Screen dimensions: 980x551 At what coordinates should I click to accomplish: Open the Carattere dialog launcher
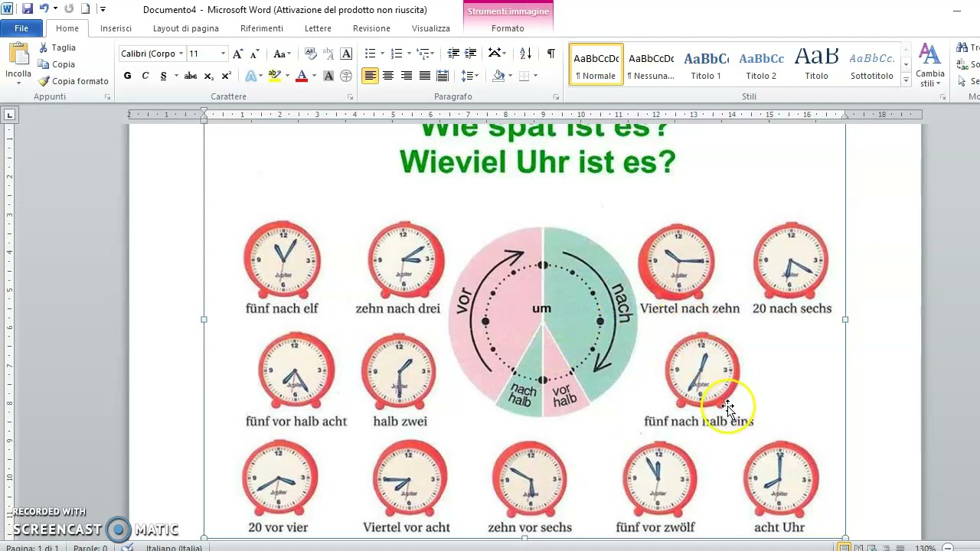point(350,97)
